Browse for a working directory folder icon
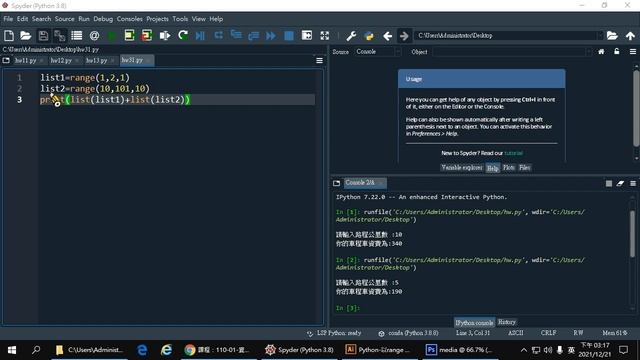Screen dimensions: 640x360 tap(612, 36)
